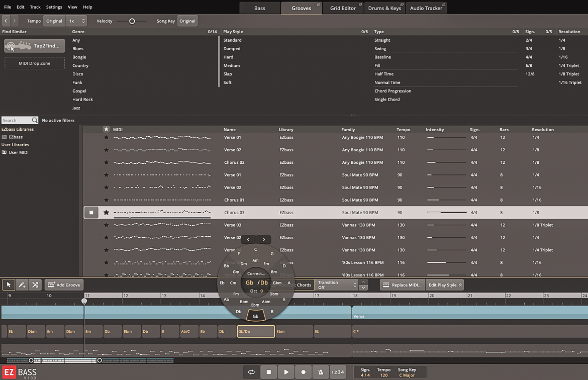This screenshot has width=588, height=380.
Task: Open the Track menu
Action: click(35, 7)
